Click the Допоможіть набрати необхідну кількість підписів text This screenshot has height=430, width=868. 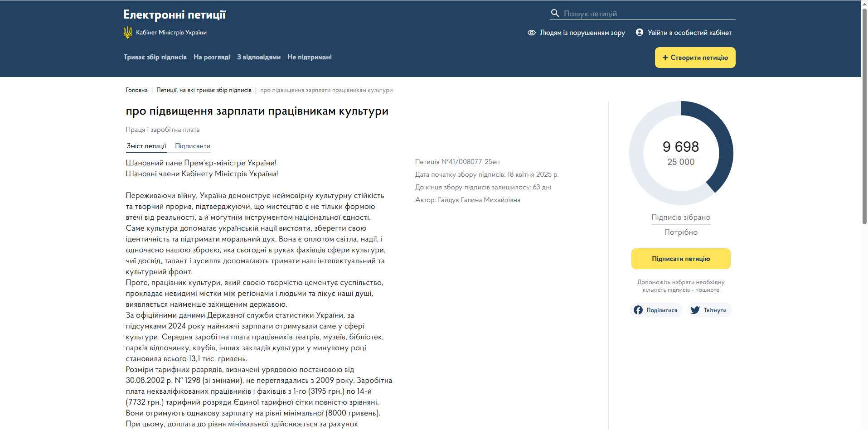pyautogui.click(x=681, y=286)
